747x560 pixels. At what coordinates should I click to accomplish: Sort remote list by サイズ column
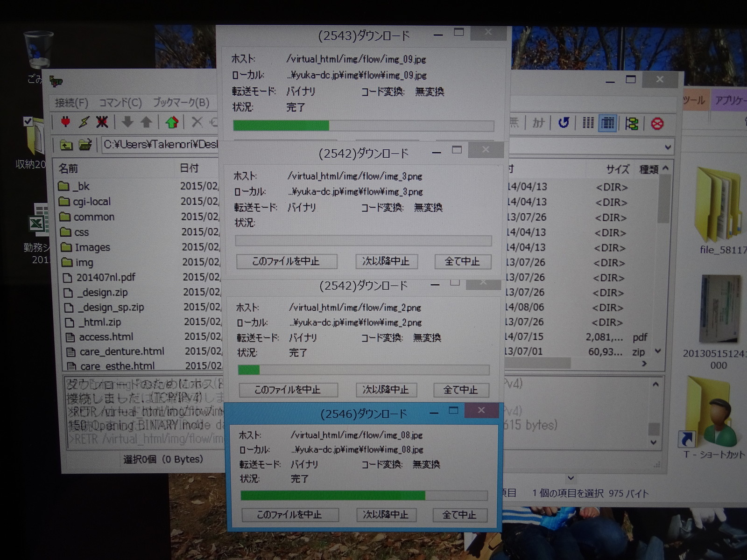[x=618, y=169]
